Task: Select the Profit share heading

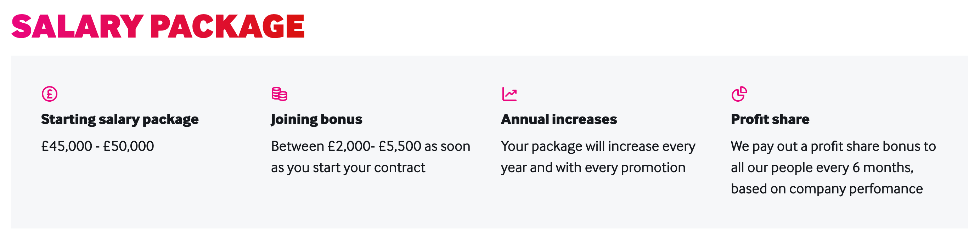Action: (x=770, y=119)
